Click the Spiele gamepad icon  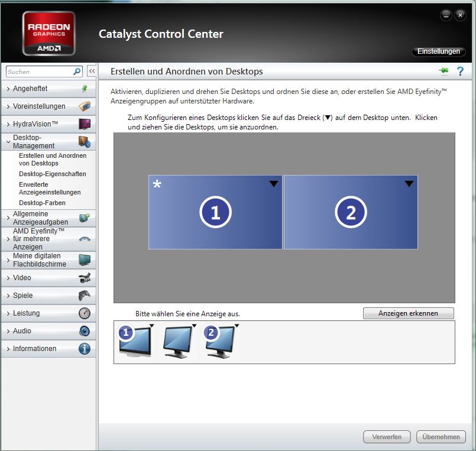point(85,296)
